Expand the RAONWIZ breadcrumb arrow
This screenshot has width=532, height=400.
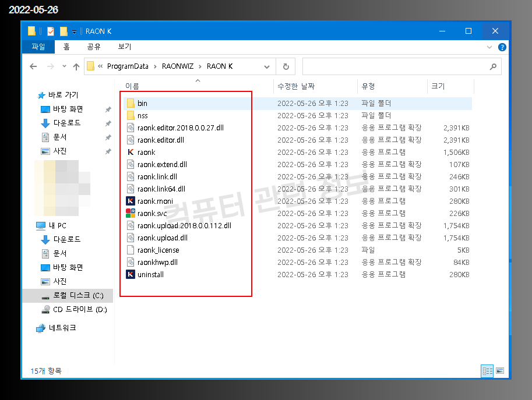point(200,66)
